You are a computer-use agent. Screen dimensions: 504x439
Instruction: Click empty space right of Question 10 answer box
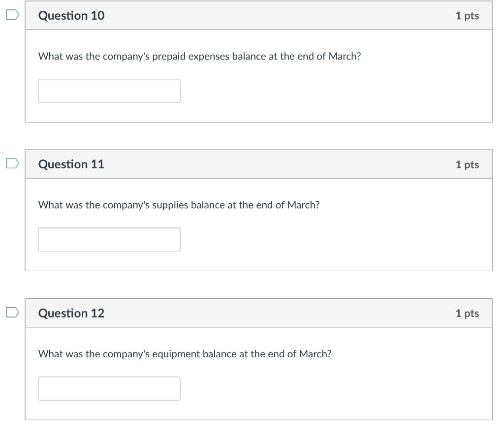tap(335, 91)
